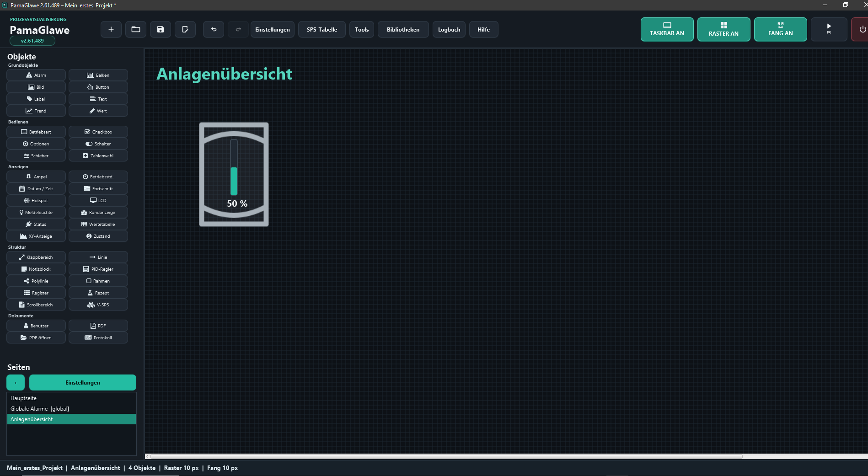Insert a V-SPS object
868x476 pixels.
point(98,305)
